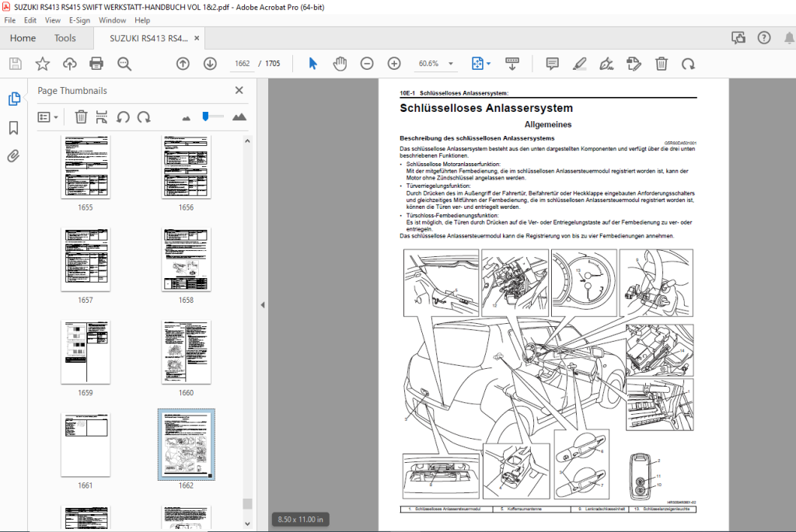796x532 pixels.
Task: Expand fit page options dropdown arrow
Action: 489,64
